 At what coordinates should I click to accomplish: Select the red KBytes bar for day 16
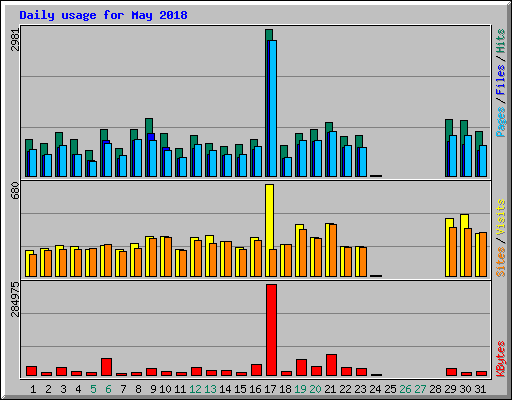click(256, 370)
